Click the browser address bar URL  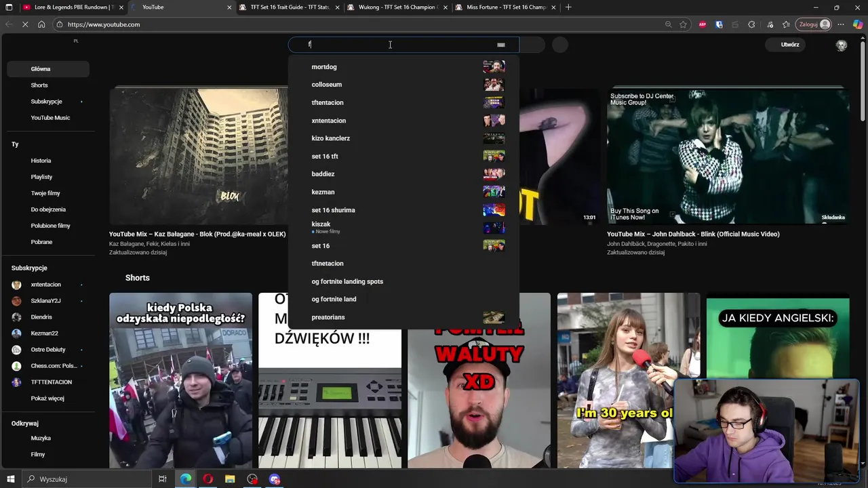point(104,24)
